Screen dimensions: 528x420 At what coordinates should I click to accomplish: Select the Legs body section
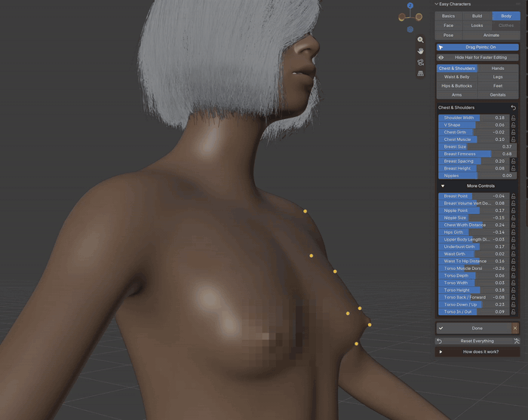click(x=498, y=77)
